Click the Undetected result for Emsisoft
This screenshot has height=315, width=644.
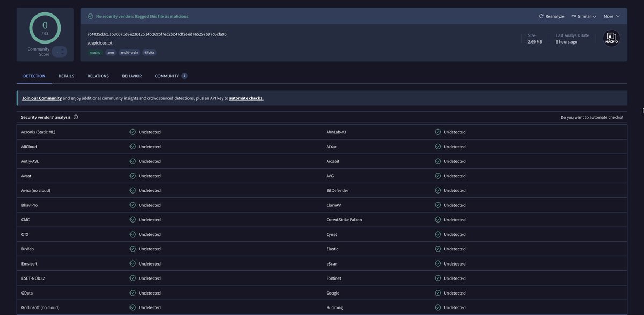point(149,263)
